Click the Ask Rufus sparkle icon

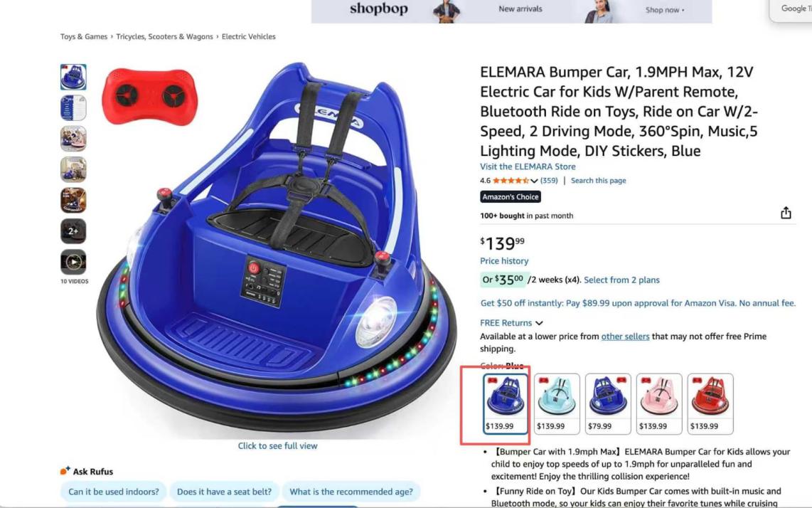(x=65, y=471)
